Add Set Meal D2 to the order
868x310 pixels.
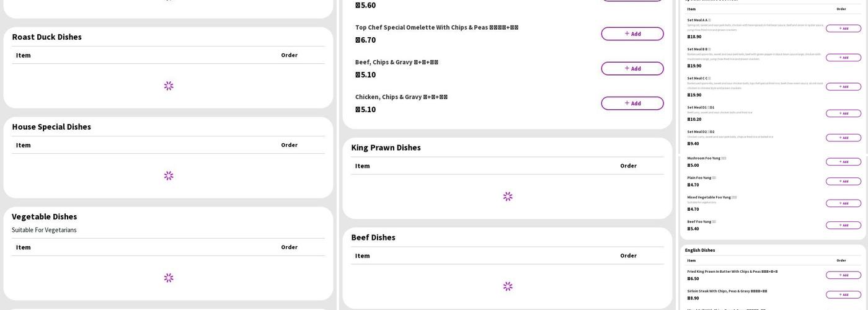pyautogui.click(x=843, y=138)
